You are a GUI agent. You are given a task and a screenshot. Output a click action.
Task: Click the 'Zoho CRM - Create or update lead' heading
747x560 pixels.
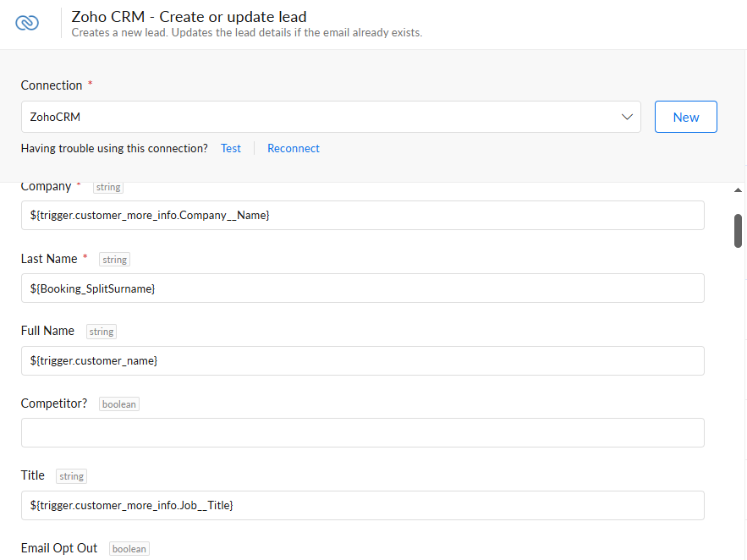click(189, 17)
